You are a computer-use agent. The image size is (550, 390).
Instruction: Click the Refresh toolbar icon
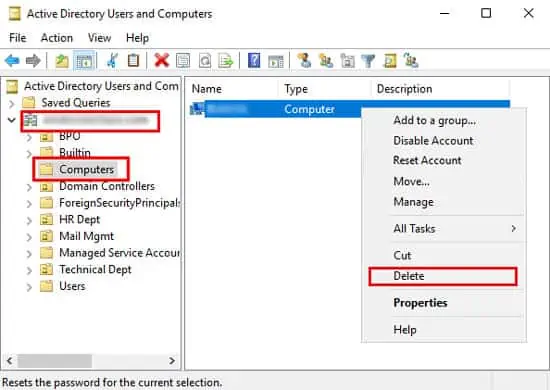click(205, 61)
